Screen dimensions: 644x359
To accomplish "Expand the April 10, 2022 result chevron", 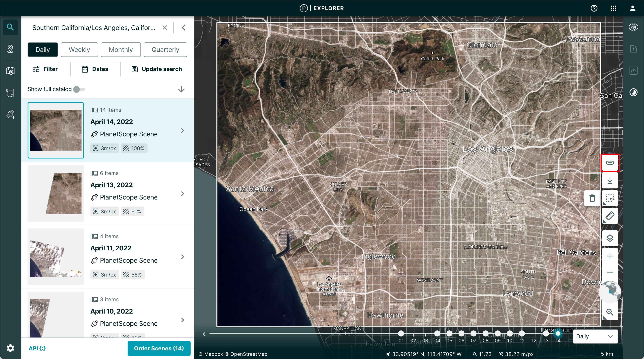I will click(183, 320).
